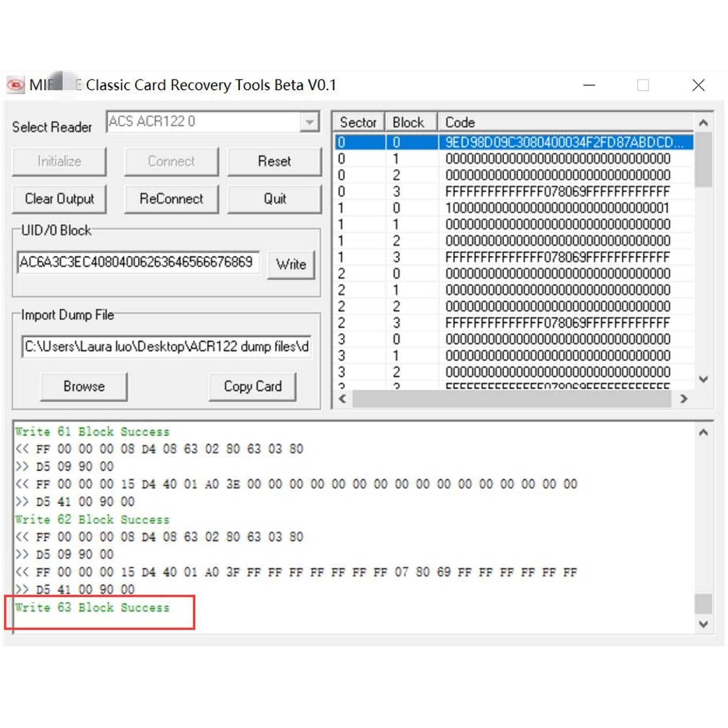Click the Import Dump File path field
Screen dimensions: 728x728
tap(166, 347)
